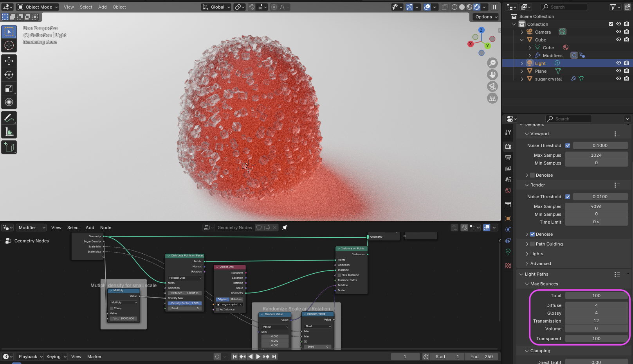The image size is (633, 364).
Task: Click the outliner Search field
Action: tap(564, 7)
